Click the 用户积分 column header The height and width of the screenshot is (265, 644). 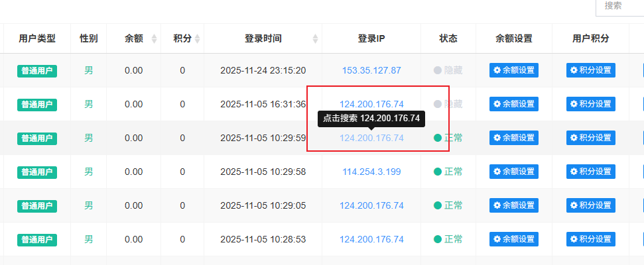click(x=590, y=38)
